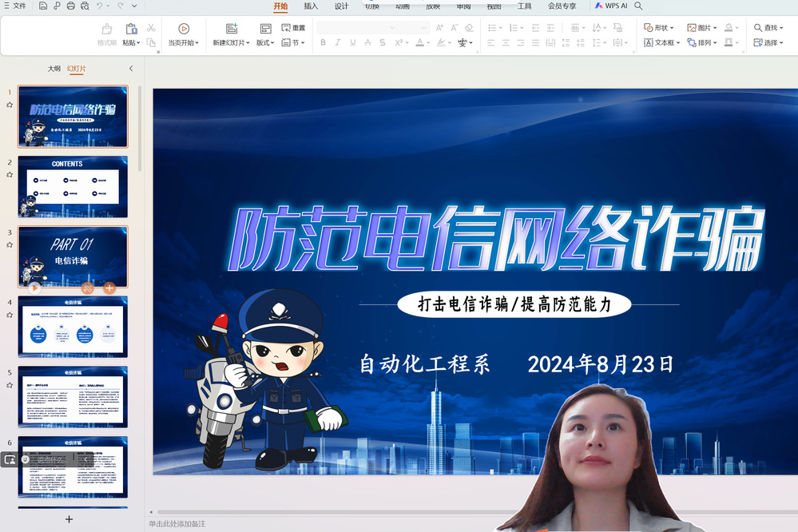Expand the 查找 find dropdown
The height and width of the screenshot is (532, 798).
point(781,28)
